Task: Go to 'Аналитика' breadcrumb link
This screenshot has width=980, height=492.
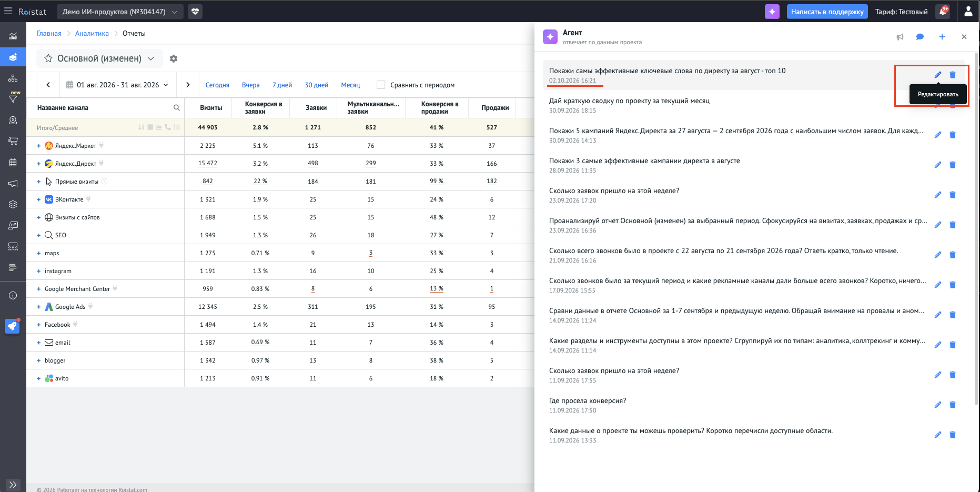Action: pos(92,33)
